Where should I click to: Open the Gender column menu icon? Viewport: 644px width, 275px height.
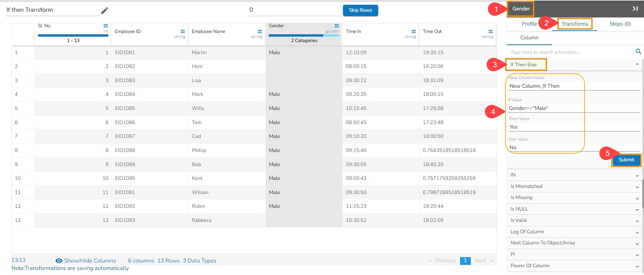[x=337, y=26]
